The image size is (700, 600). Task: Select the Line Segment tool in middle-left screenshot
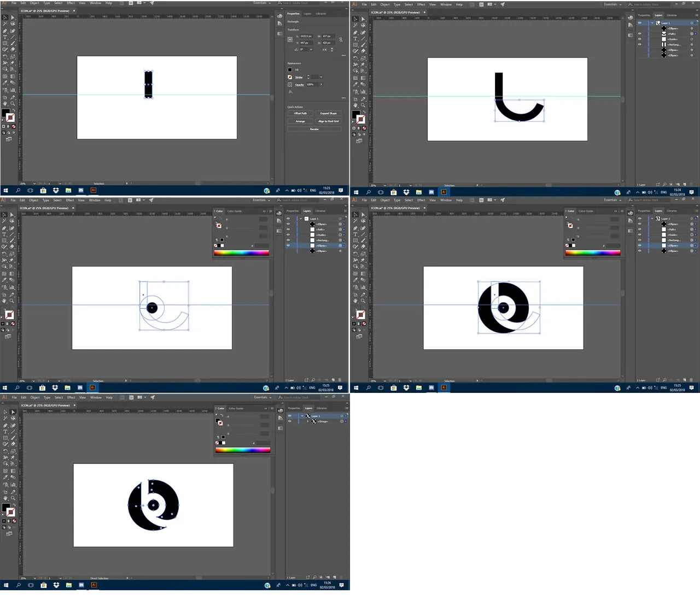point(12,234)
